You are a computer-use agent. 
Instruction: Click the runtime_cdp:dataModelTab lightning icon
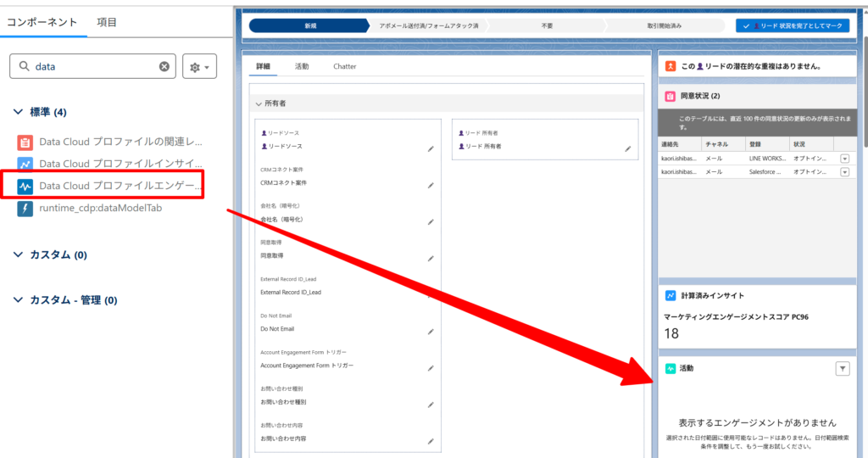25,209
